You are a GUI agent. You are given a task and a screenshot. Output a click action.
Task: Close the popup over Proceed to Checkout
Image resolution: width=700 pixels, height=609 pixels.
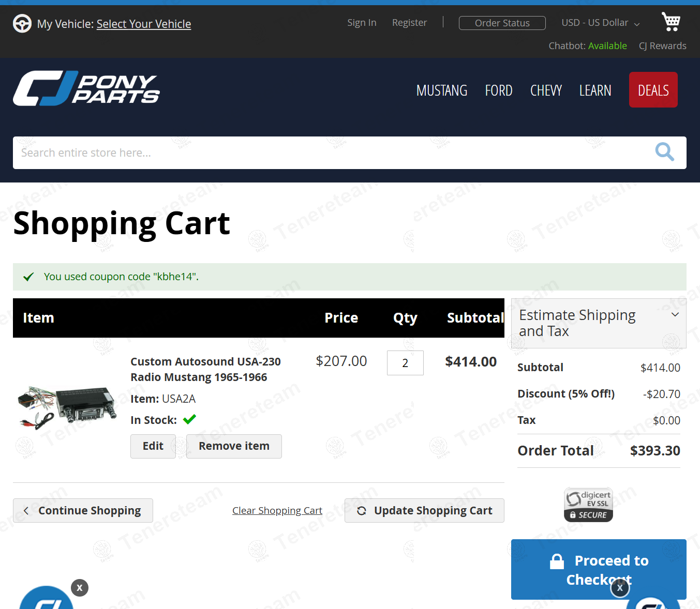pyautogui.click(x=620, y=588)
